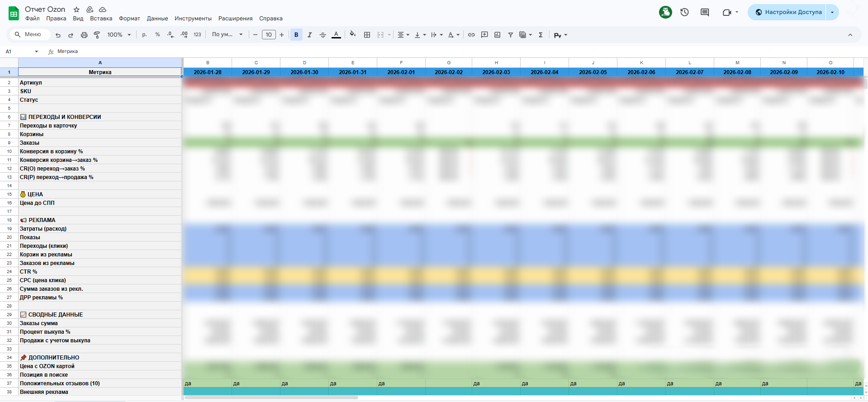
Task: Star the Отчет Ozon document
Action: [x=76, y=9]
